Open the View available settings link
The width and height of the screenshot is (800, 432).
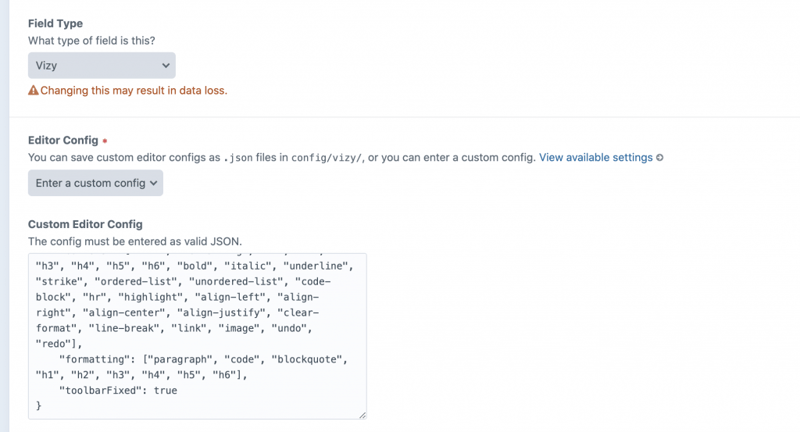click(595, 158)
